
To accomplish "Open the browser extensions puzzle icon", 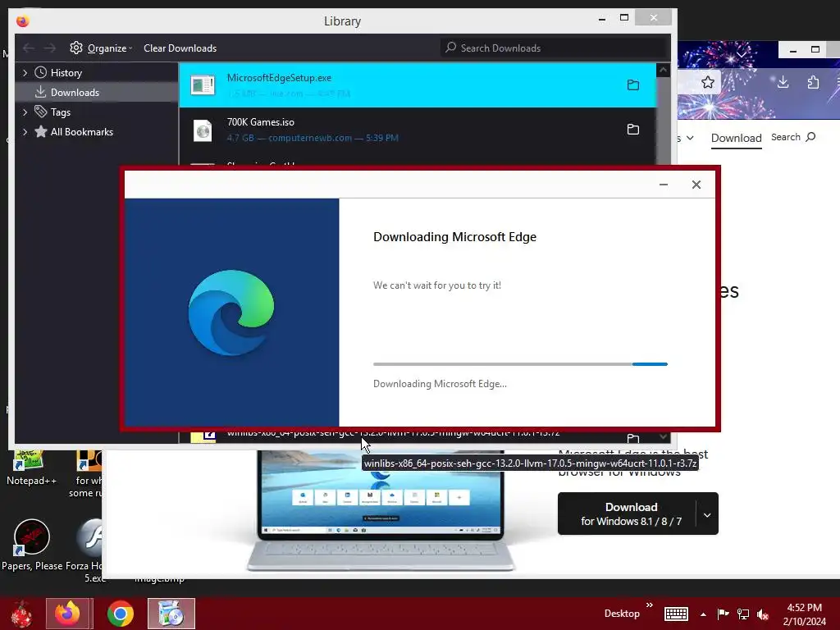I will (813, 82).
